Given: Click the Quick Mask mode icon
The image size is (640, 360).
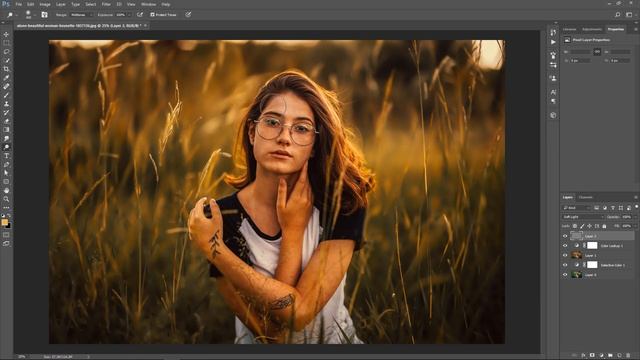Looking at the screenshot, I should (6, 235).
